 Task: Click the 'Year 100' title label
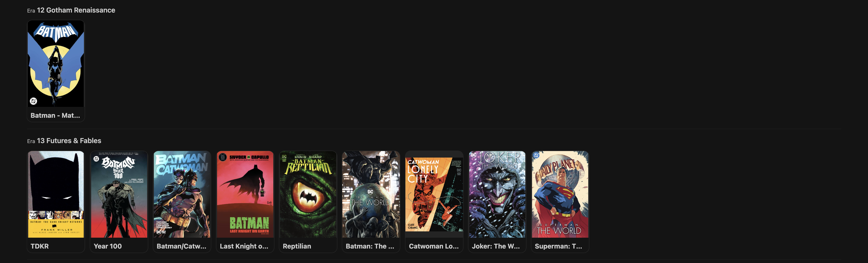pos(108,246)
